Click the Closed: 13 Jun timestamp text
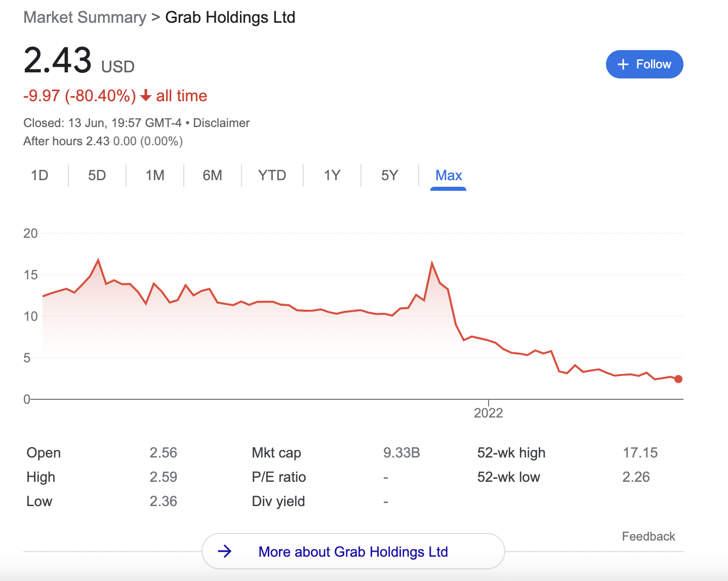Viewport: 728px width, 581px height. [x=102, y=123]
